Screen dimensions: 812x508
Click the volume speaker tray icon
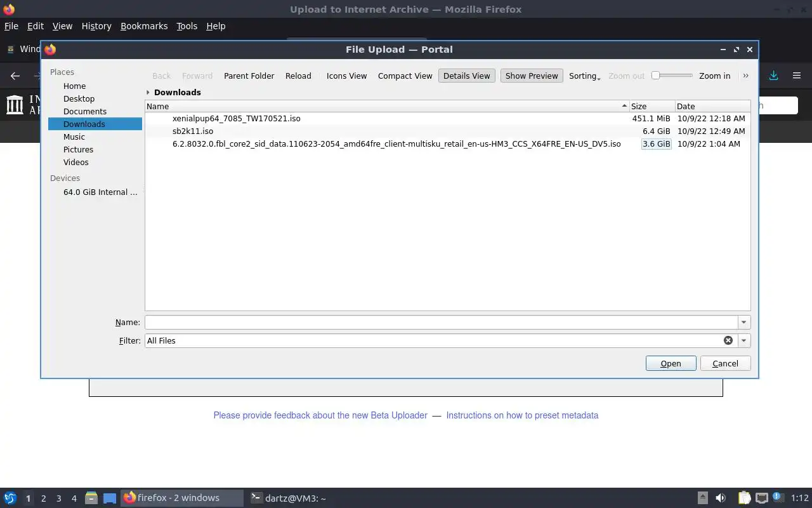tap(721, 498)
